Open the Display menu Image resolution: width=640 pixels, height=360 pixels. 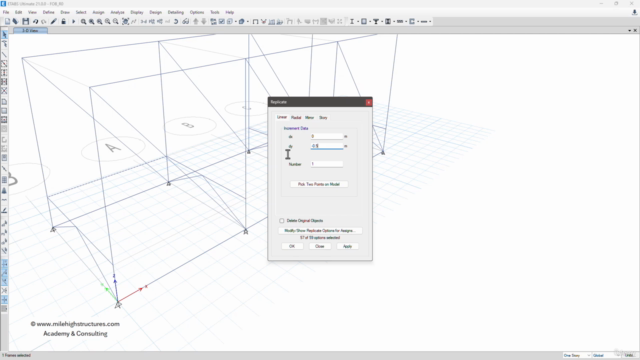click(137, 12)
